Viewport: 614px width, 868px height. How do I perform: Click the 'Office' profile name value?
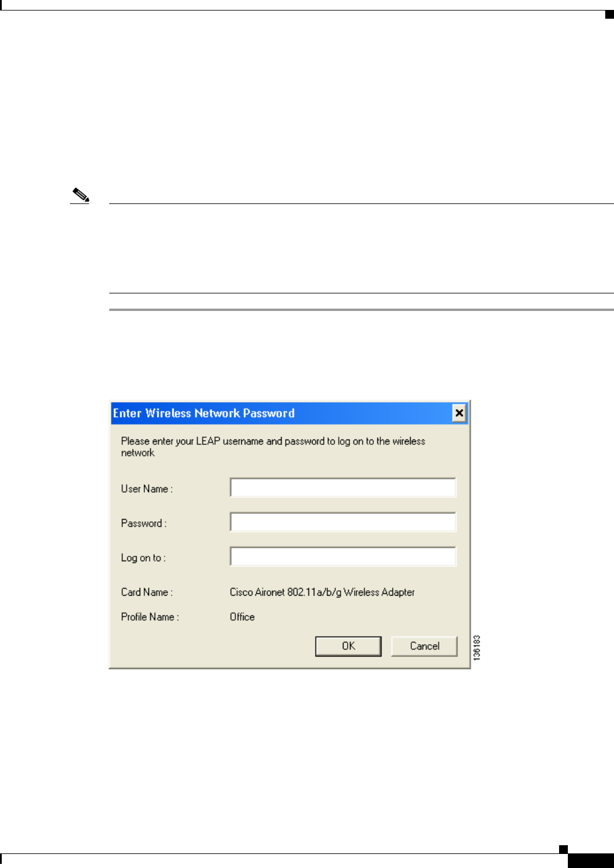coord(242,617)
